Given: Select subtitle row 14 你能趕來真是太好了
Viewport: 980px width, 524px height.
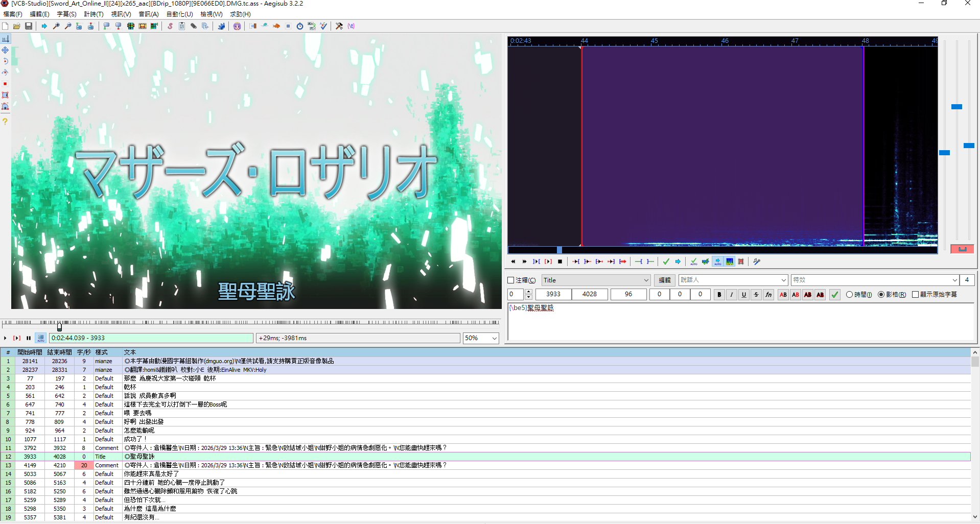Looking at the screenshot, I should 485,474.
